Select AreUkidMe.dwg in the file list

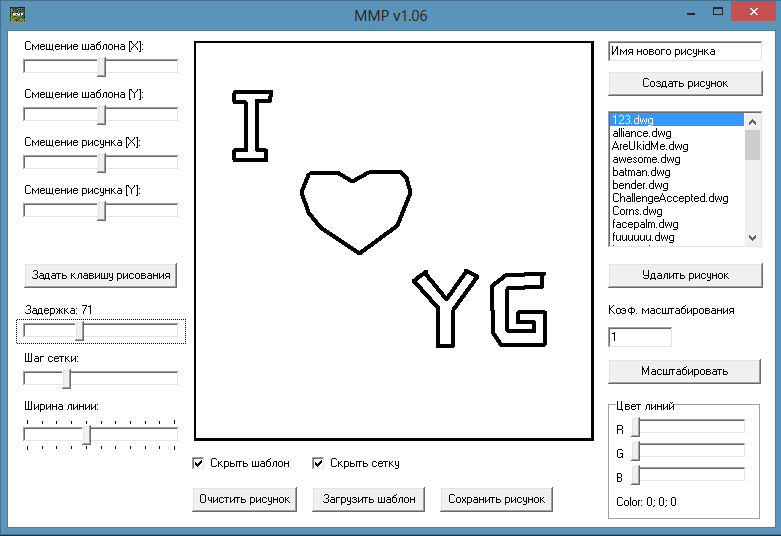point(676,146)
